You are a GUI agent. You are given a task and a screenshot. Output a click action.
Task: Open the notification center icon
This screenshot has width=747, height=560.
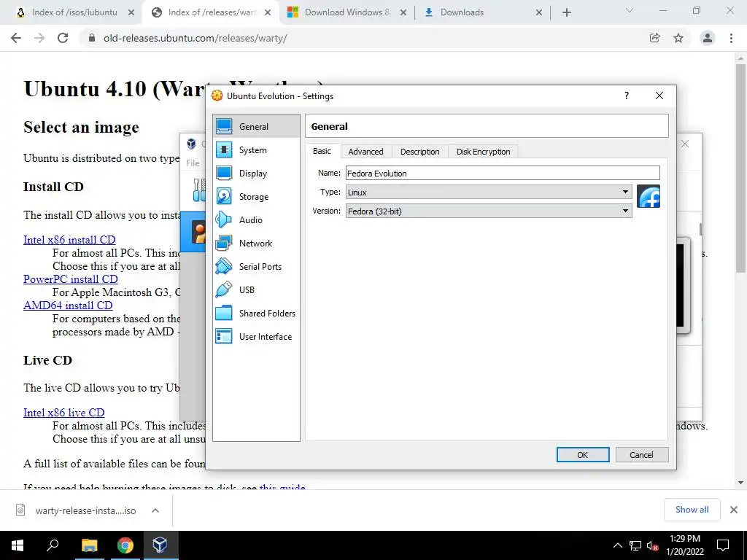point(723,545)
